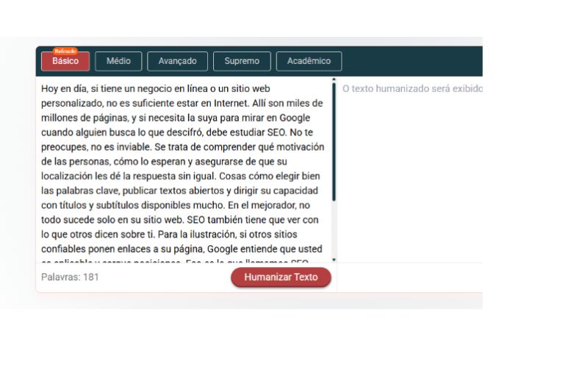Switch to the Médio mode
Viewport: 588px width, 368px height.
(118, 61)
